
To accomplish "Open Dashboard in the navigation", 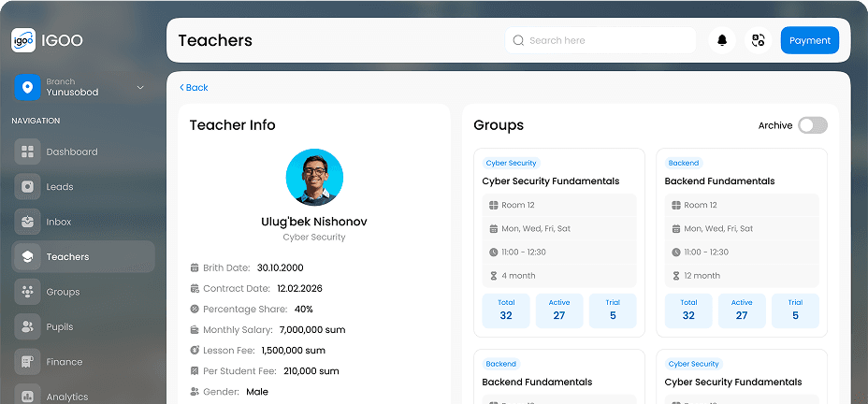I will 83,151.
